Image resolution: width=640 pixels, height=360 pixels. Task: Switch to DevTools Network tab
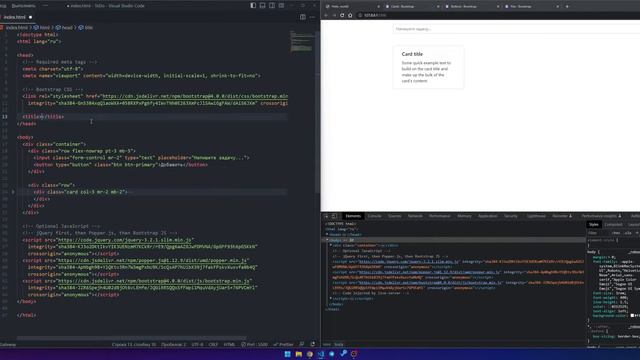[415, 216]
